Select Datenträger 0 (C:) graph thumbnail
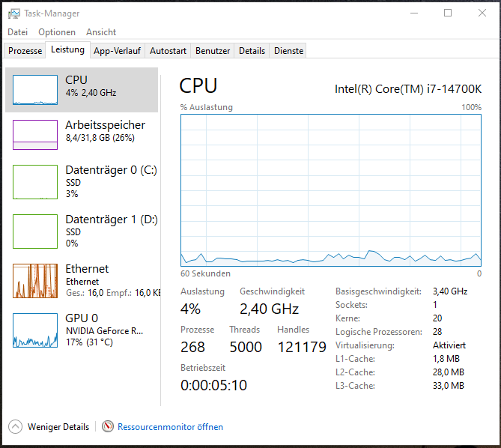The image size is (501, 448). click(35, 182)
